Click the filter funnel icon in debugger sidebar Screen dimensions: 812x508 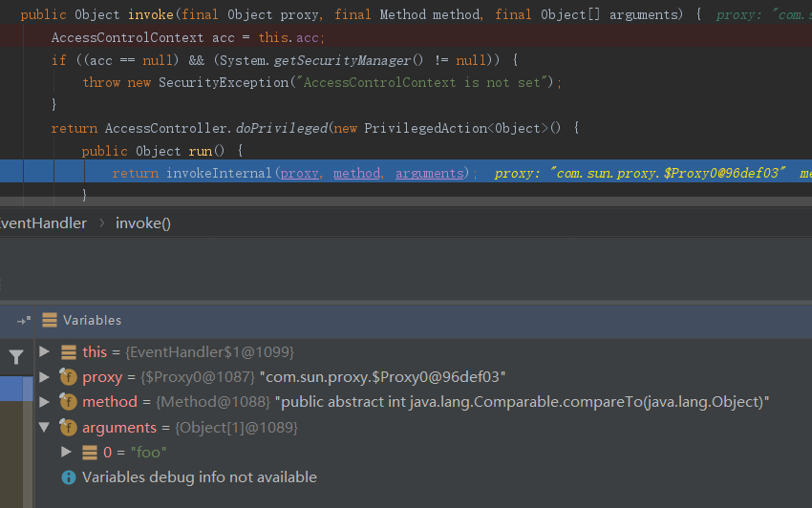pos(16,357)
